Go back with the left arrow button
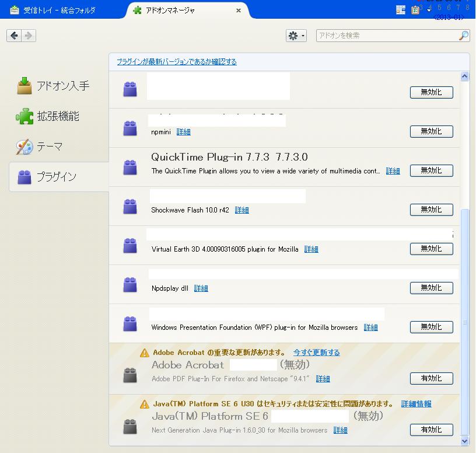 point(14,36)
